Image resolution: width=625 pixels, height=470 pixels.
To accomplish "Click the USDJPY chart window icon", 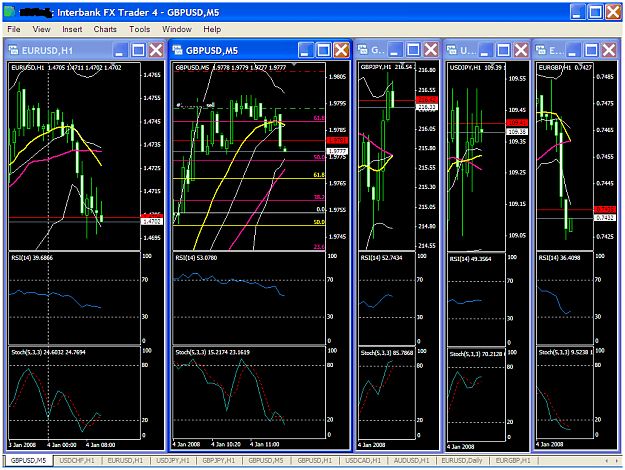I will pos(452,50).
